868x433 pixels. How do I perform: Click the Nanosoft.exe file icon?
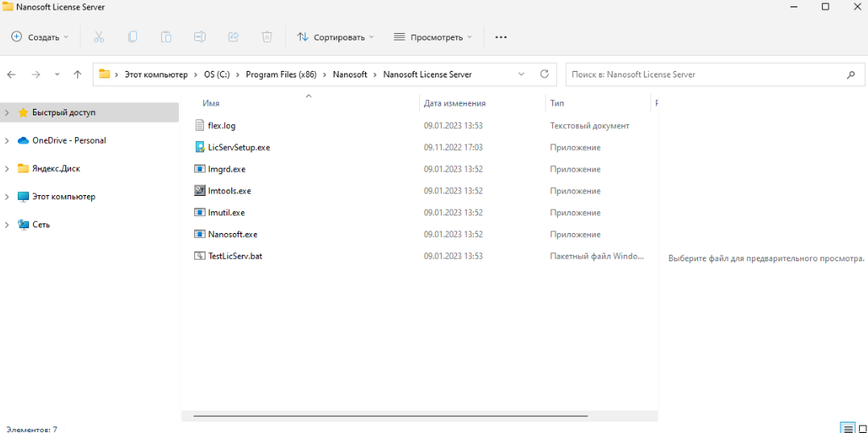click(200, 234)
